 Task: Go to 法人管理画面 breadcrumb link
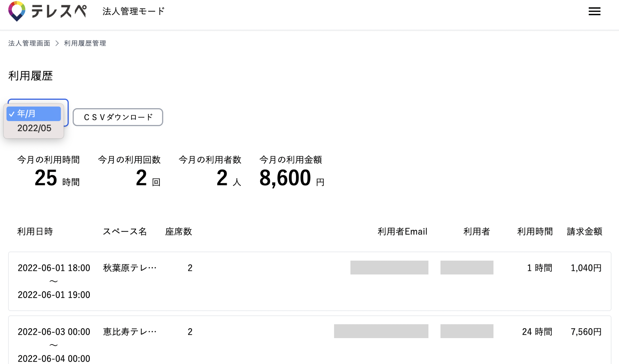coord(29,43)
